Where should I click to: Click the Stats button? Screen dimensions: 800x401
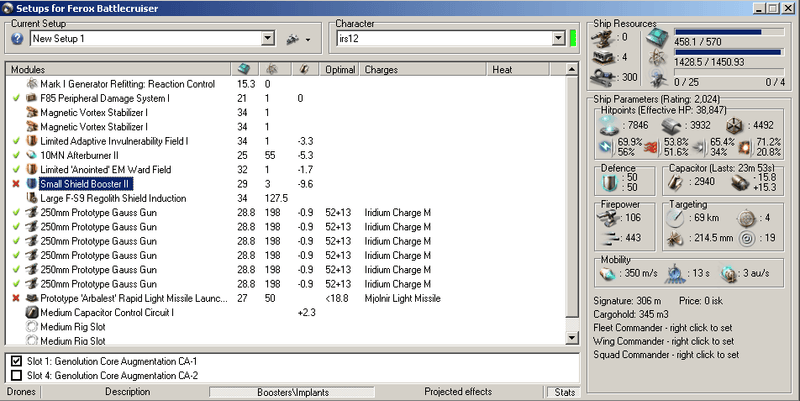[565, 392]
